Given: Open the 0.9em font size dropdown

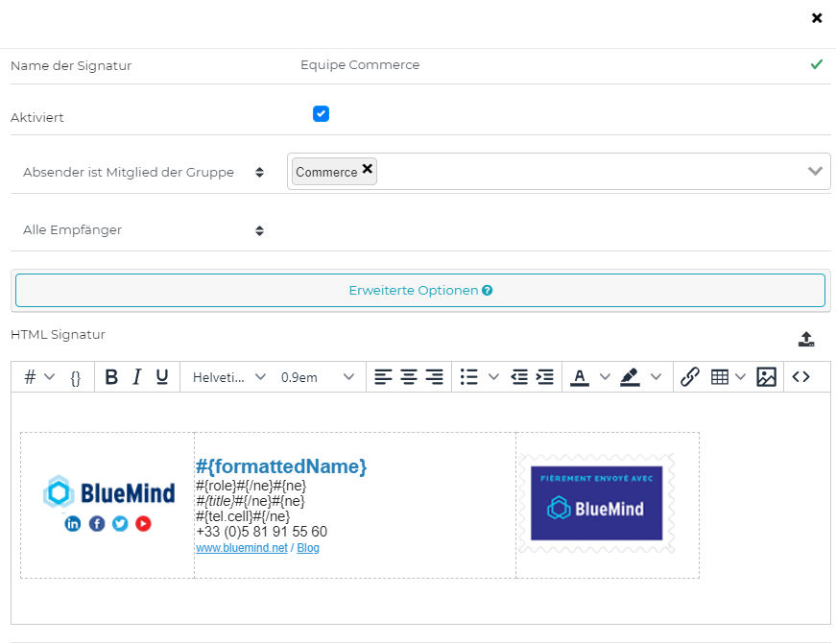Looking at the screenshot, I should [x=317, y=377].
